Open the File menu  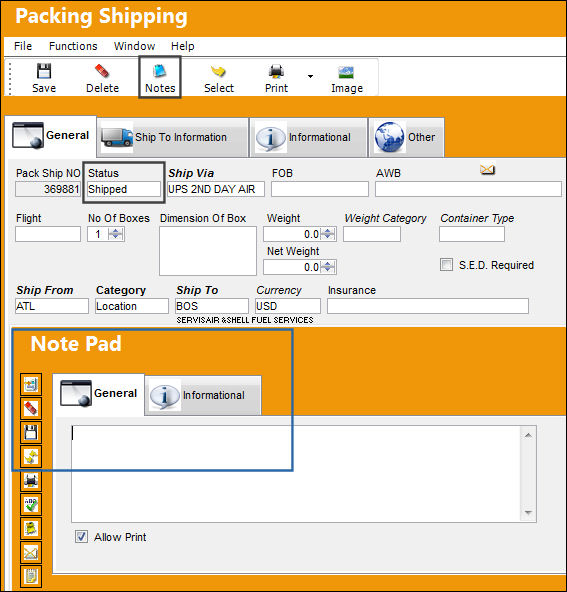[x=23, y=46]
